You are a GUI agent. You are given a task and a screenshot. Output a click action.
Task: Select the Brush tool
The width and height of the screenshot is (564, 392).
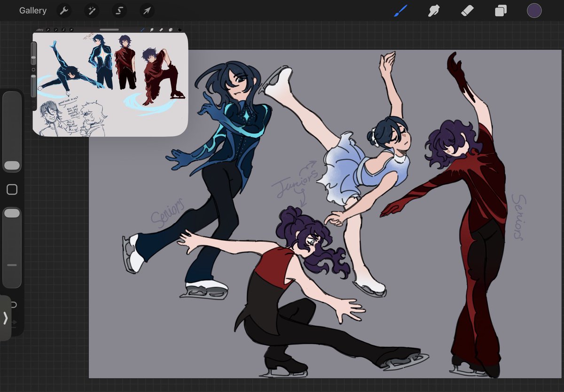click(x=400, y=10)
